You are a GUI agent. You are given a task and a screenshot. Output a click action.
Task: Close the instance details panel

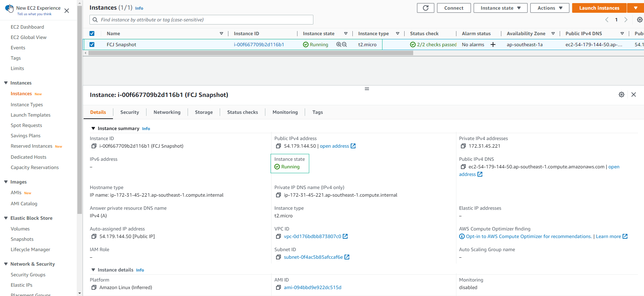coord(634,95)
